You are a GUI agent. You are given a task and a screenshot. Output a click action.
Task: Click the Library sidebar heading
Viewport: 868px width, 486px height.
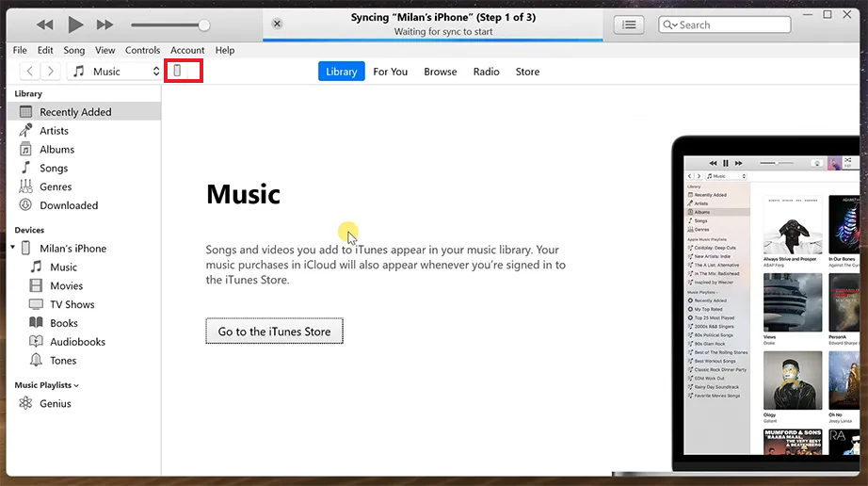tap(28, 93)
